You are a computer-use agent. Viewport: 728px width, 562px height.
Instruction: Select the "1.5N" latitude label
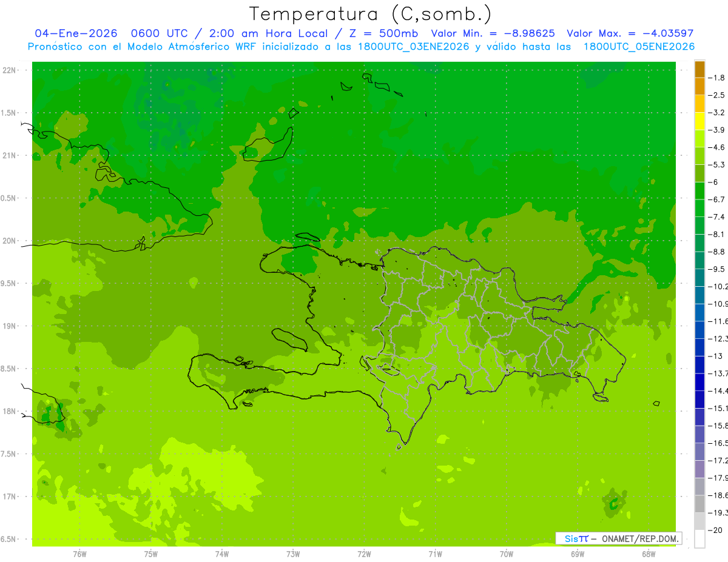point(9,113)
